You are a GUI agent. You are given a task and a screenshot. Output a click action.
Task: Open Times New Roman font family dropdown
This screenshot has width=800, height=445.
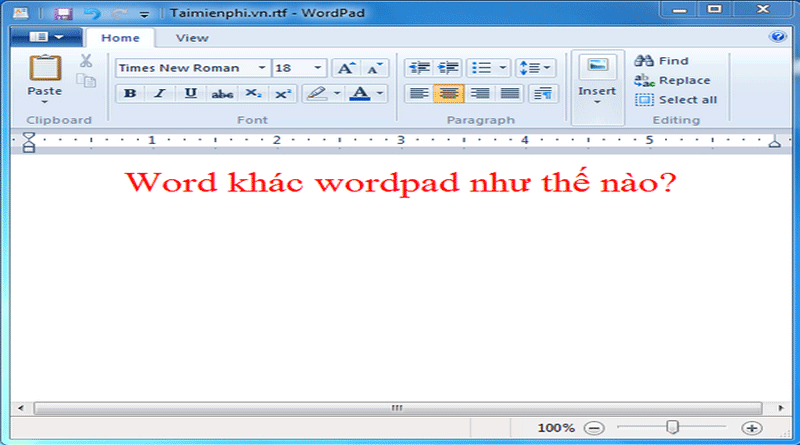click(x=262, y=68)
